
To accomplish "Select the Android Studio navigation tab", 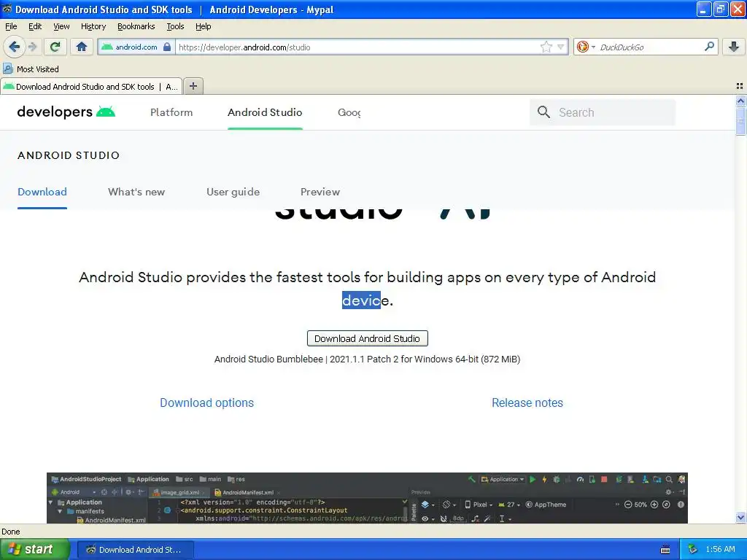I will point(265,112).
